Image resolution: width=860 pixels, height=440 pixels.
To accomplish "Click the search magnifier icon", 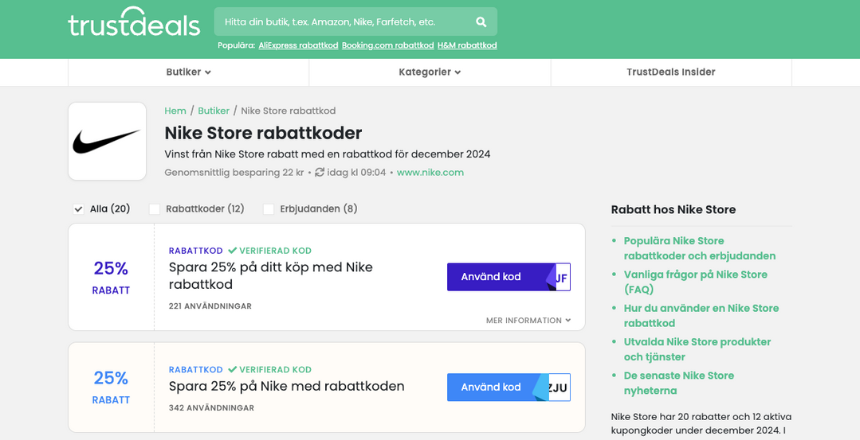I will coord(481,22).
